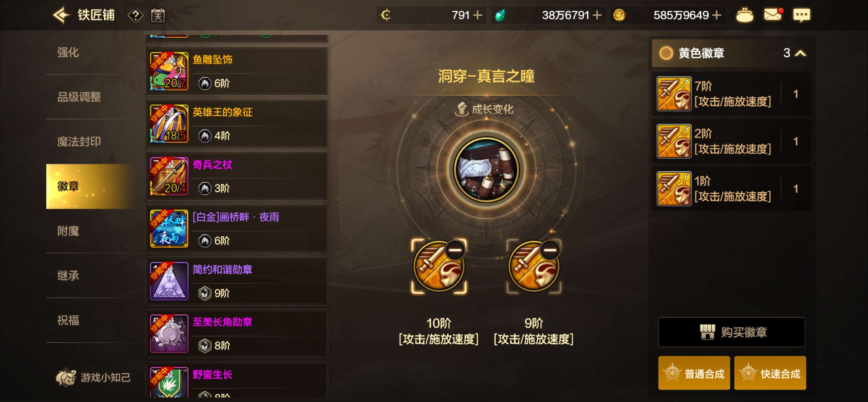Remove the 10阶 emblem with minus
Viewport: 868px width, 402px height.
455,250
